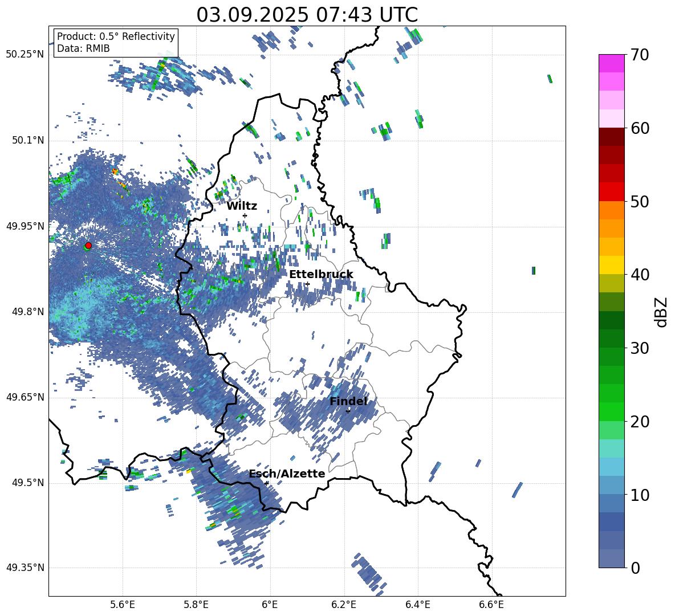Image resolution: width=675 pixels, height=616 pixels.
Task: Click the Findel label on the map
Action: pyautogui.click(x=348, y=401)
